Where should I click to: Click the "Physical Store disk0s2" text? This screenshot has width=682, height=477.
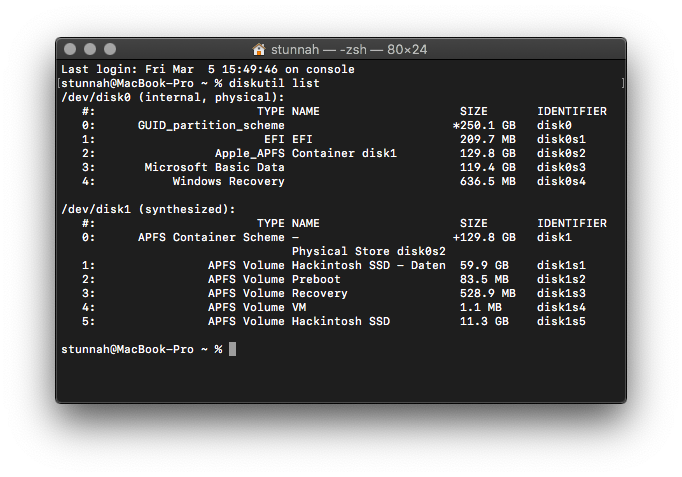368,251
